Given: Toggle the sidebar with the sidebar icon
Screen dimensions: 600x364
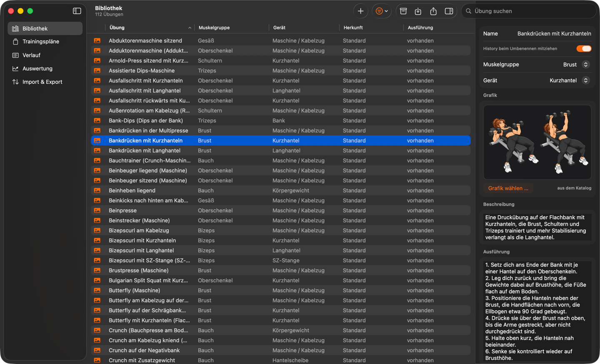Looking at the screenshot, I should (x=77, y=11).
